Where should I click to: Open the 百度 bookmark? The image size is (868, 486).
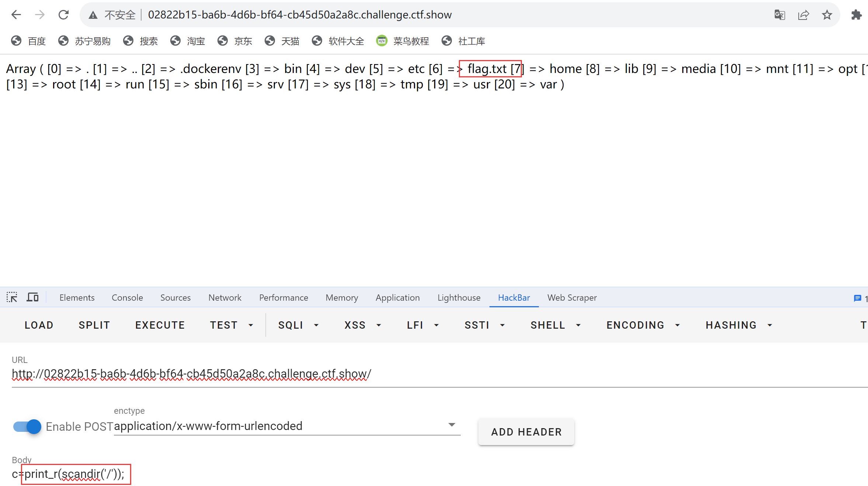(x=28, y=41)
